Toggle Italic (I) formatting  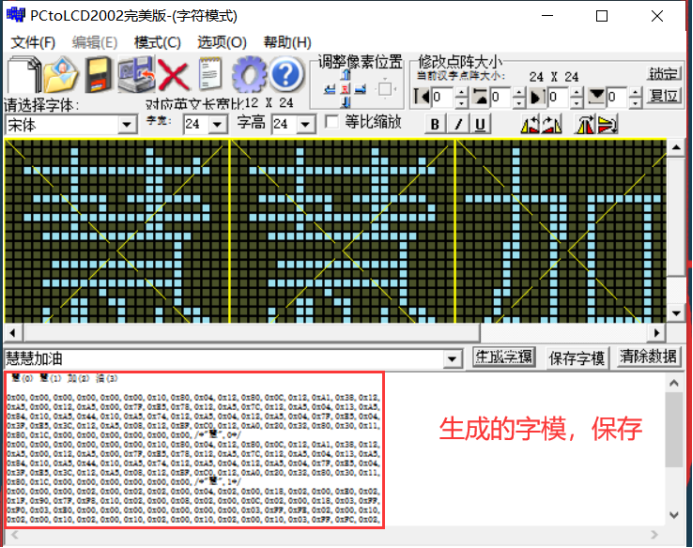click(x=458, y=124)
